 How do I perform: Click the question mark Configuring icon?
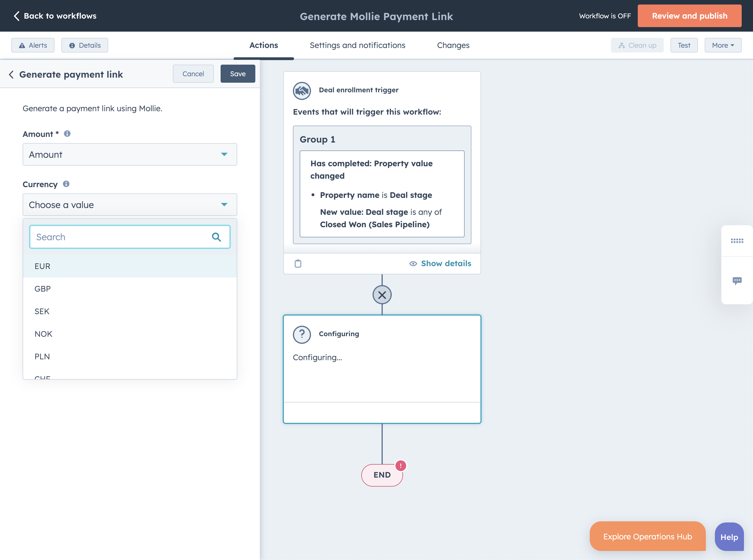[x=302, y=334]
